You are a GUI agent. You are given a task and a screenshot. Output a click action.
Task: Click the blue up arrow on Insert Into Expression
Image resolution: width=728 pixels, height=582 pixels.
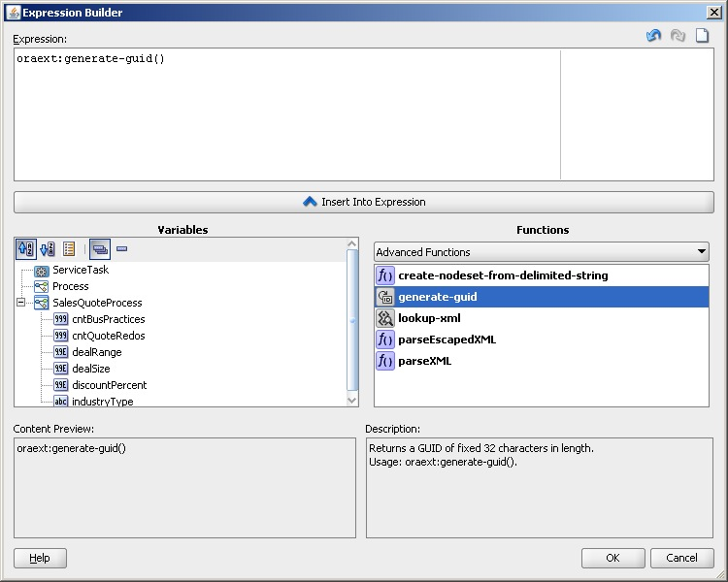click(310, 202)
